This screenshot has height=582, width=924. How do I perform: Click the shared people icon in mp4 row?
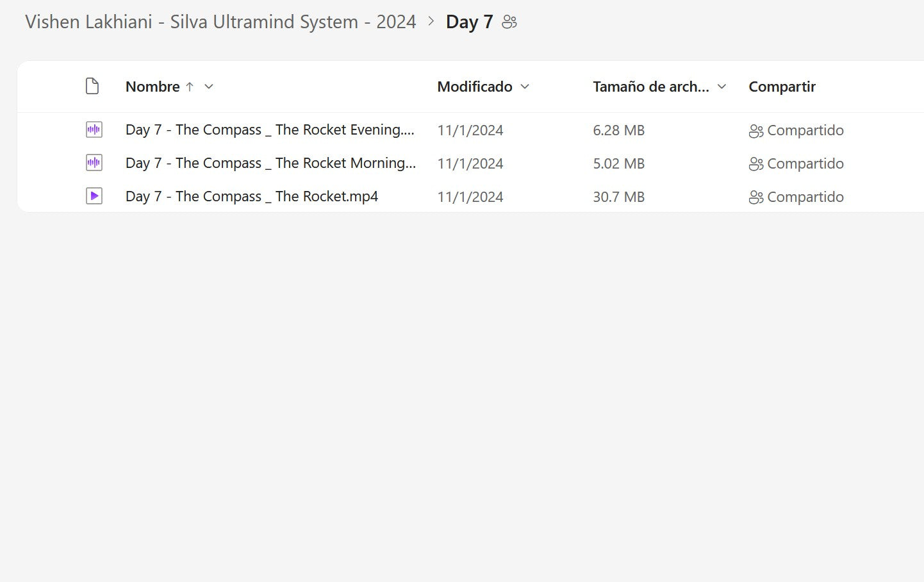756,197
